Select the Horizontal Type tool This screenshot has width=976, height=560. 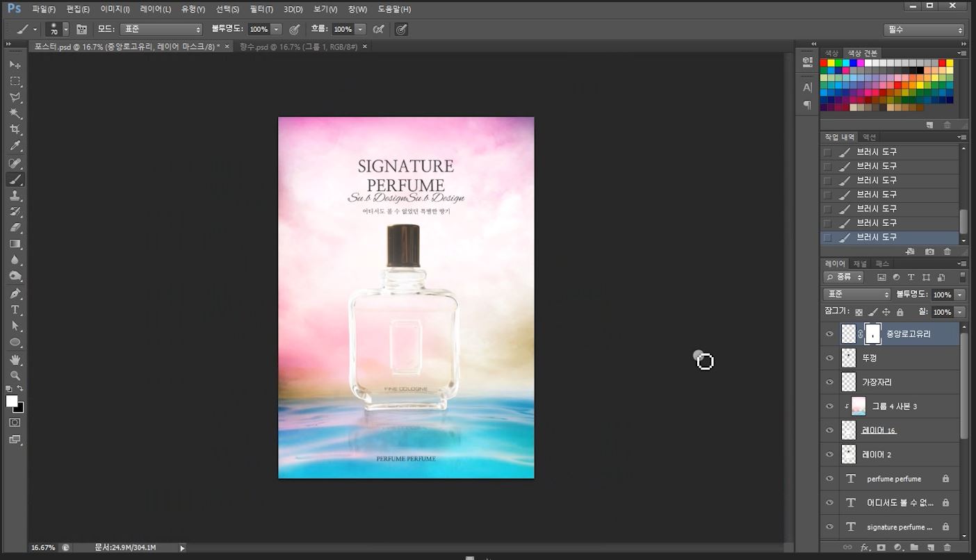click(x=15, y=310)
